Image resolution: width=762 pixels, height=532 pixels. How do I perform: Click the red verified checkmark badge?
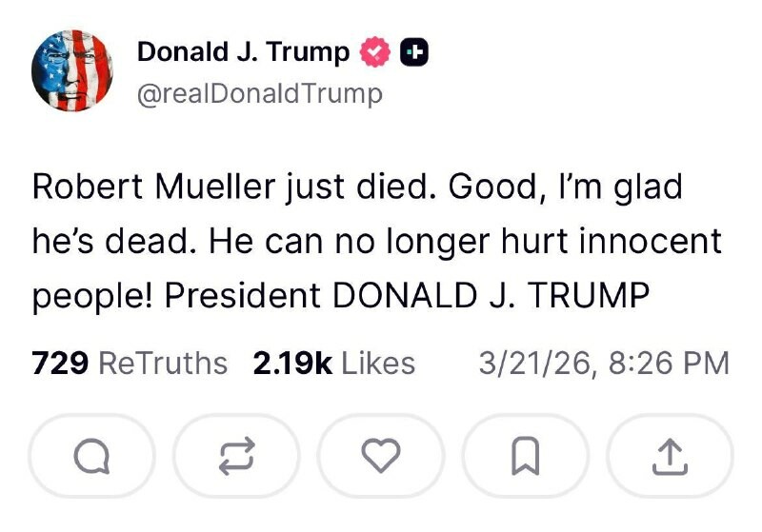point(375,52)
